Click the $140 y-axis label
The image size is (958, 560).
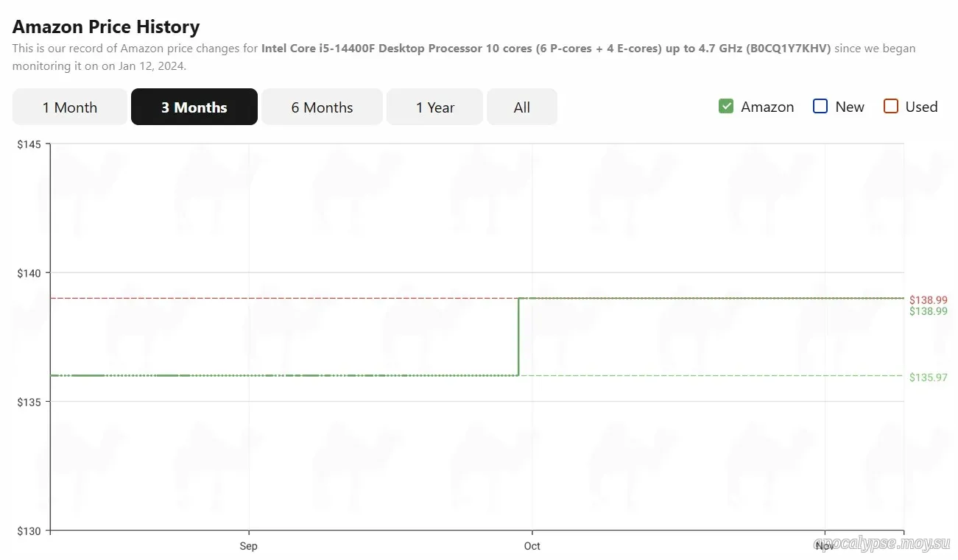29,273
